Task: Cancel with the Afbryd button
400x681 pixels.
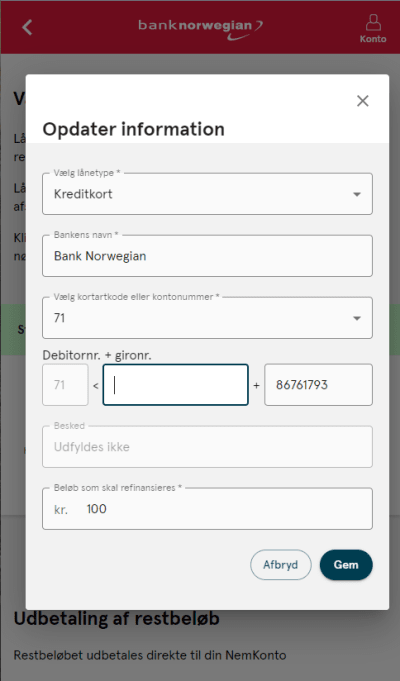Action: (x=281, y=565)
